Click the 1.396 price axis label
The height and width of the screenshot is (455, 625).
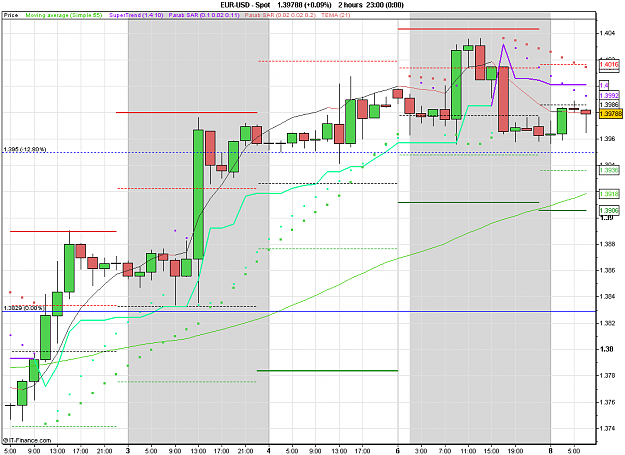607,139
